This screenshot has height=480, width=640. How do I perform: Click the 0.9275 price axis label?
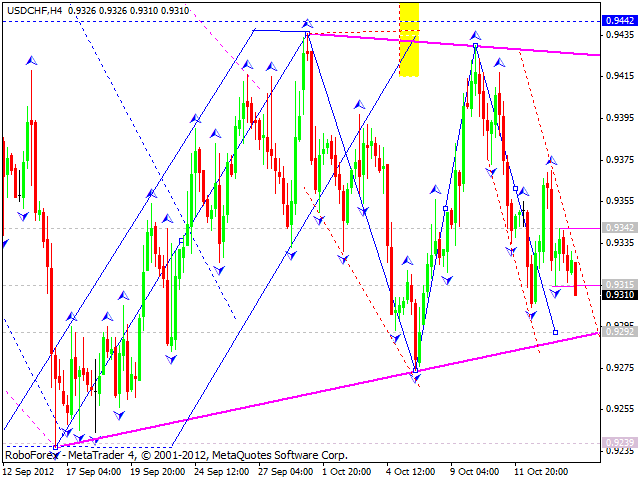[620, 368]
